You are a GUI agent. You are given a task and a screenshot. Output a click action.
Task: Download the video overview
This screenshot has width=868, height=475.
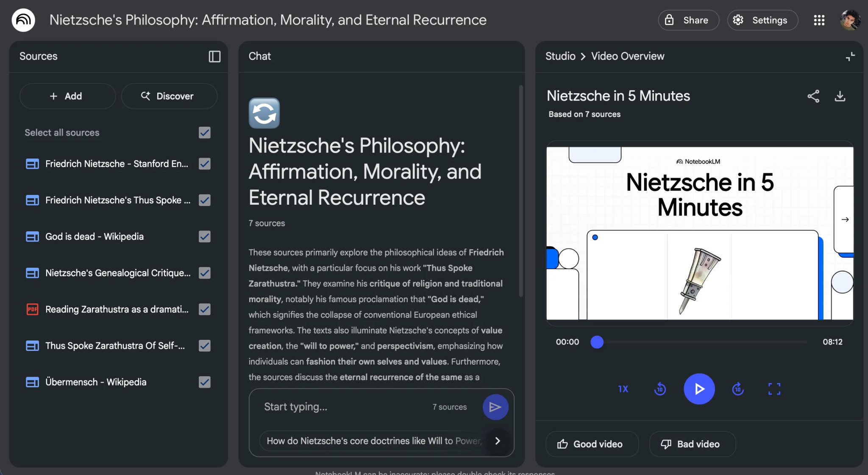840,96
